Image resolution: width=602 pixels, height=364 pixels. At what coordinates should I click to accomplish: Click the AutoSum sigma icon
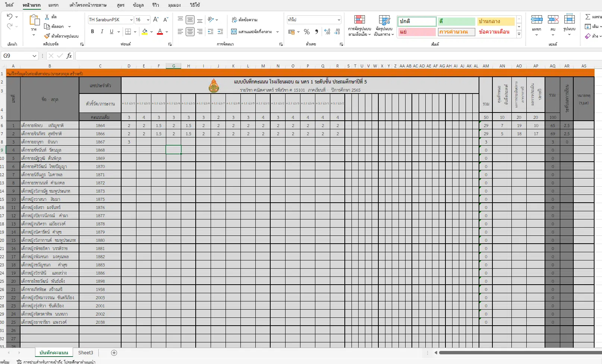point(588,17)
